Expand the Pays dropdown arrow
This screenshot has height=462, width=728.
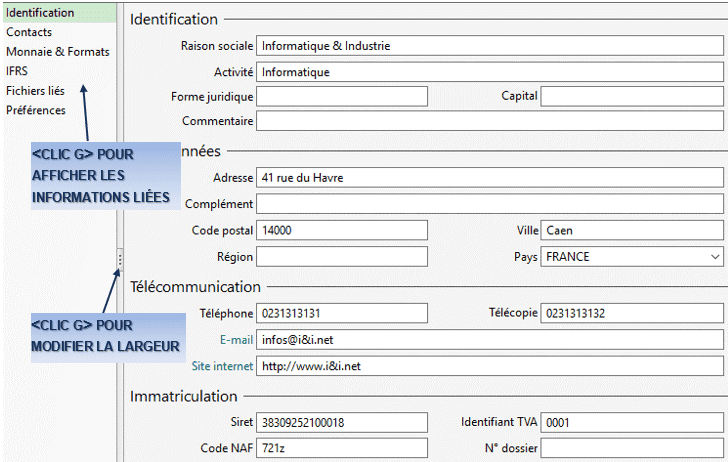click(x=715, y=257)
